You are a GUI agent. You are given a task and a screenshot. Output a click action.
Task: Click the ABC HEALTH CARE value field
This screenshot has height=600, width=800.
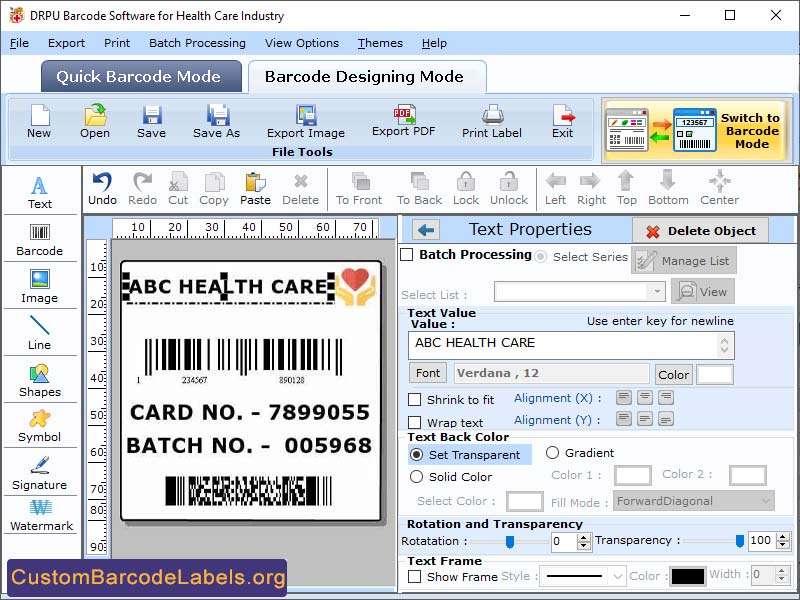click(x=560, y=344)
